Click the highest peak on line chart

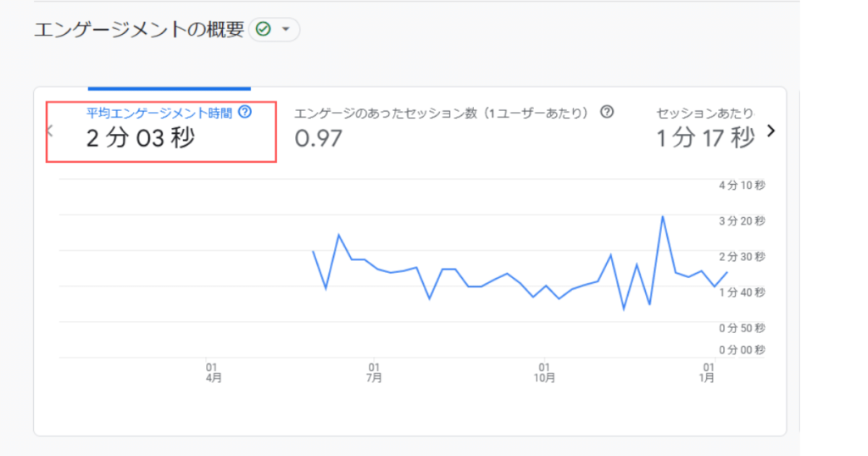662,216
